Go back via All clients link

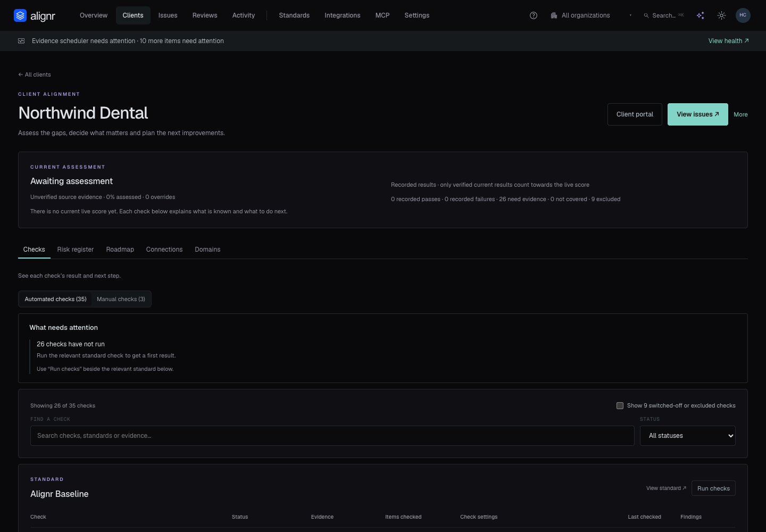35,74
